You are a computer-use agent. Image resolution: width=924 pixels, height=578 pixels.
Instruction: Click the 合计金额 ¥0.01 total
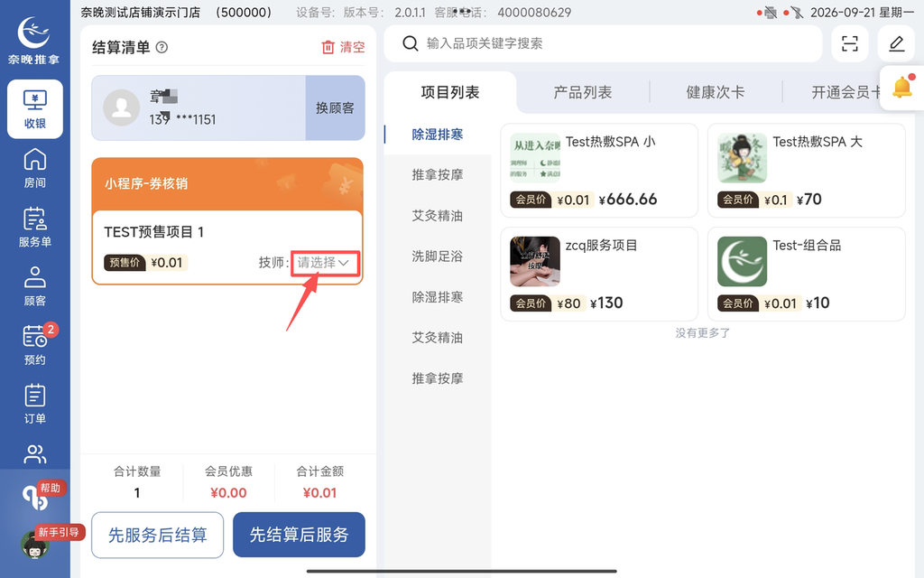[320, 493]
